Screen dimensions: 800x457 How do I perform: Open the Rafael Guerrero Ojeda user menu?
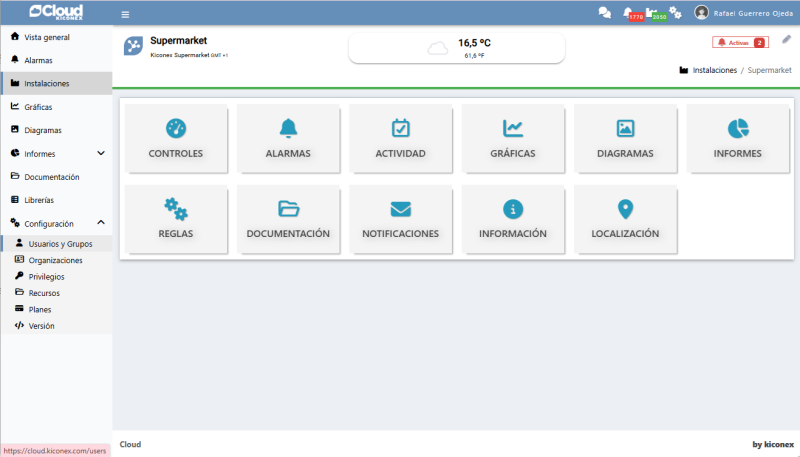(743, 13)
